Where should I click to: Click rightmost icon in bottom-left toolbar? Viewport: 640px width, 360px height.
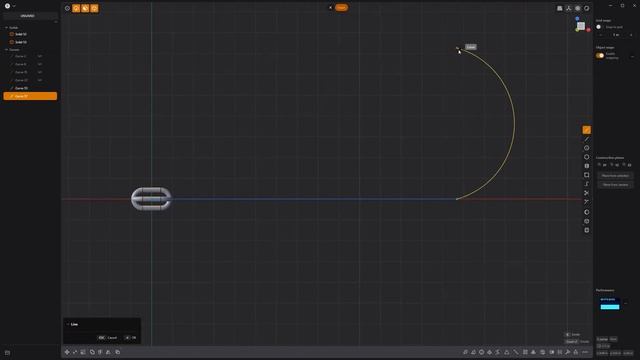pos(118,352)
